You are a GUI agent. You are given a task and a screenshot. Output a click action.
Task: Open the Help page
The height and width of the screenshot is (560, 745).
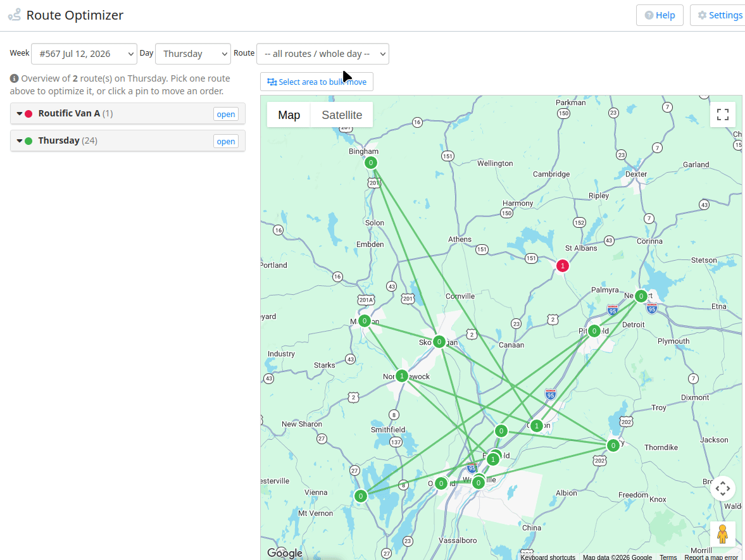[660, 15]
